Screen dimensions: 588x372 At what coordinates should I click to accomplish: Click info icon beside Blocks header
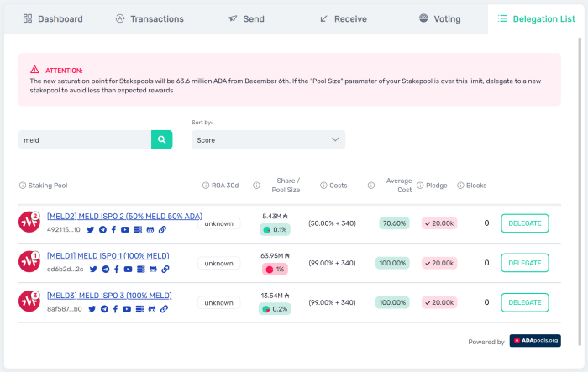tap(460, 186)
